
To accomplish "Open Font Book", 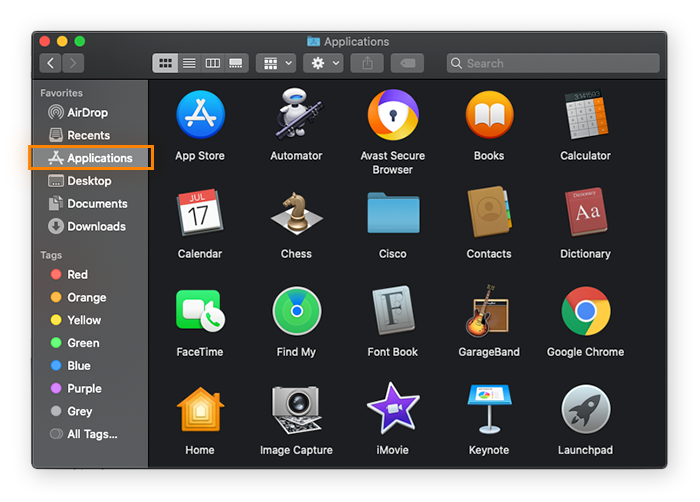I will [393, 310].
